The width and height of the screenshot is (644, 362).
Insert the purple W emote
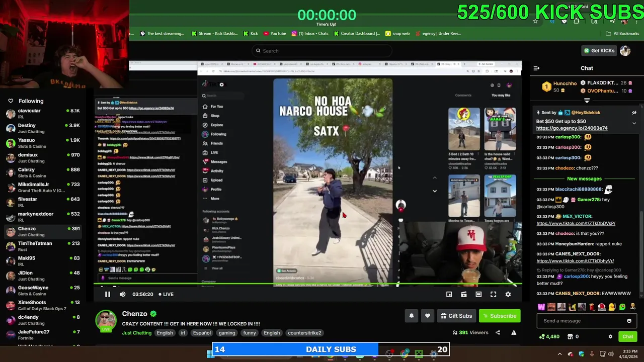(x=541, y=307)
